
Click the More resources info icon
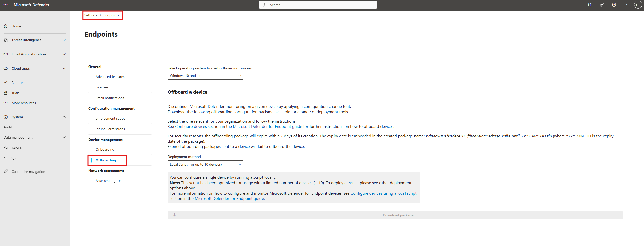(6, 103)
